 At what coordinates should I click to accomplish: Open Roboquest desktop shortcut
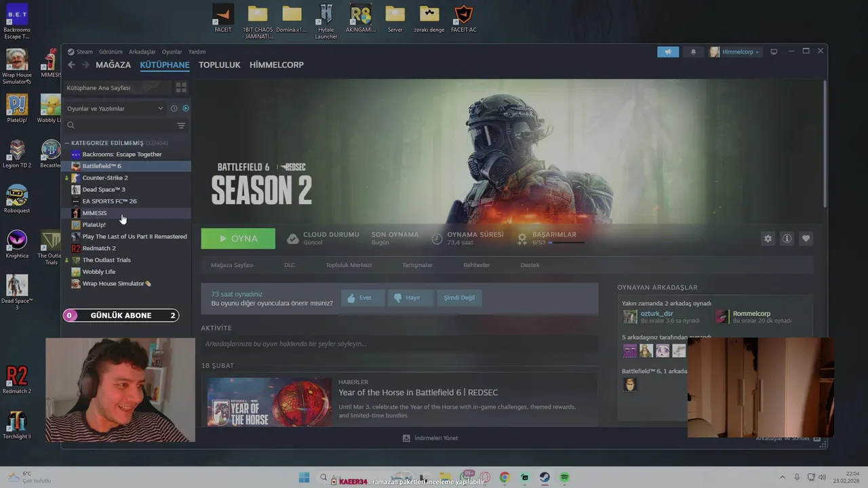tap(17, 199)
